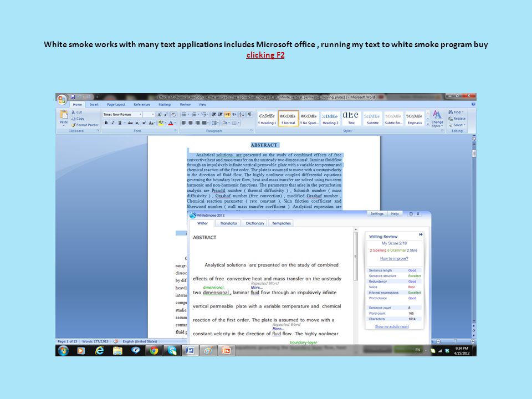Click the Decrease Indent icon
Screen dimensions: 532x399
[x=213, y=115]
